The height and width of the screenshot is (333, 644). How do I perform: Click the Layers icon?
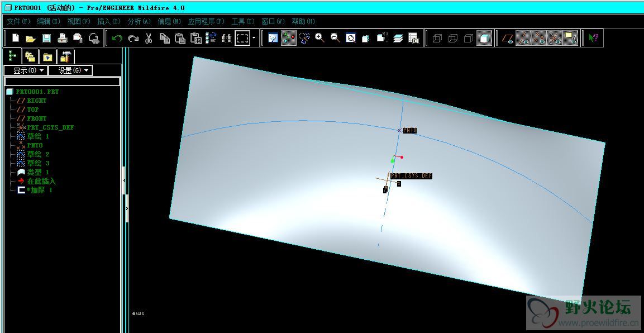click(398, 38)
